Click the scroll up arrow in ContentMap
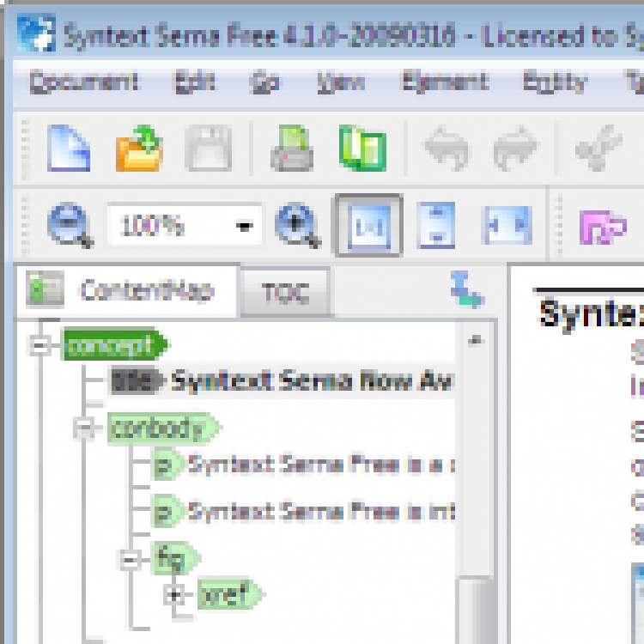Screen dimensions: 644x644 [476, 341]
